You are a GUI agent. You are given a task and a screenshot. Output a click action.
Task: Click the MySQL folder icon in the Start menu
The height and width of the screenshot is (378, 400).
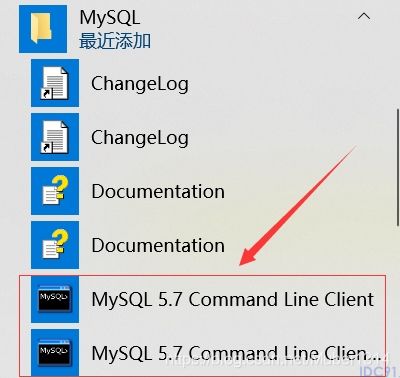[43, 29]
